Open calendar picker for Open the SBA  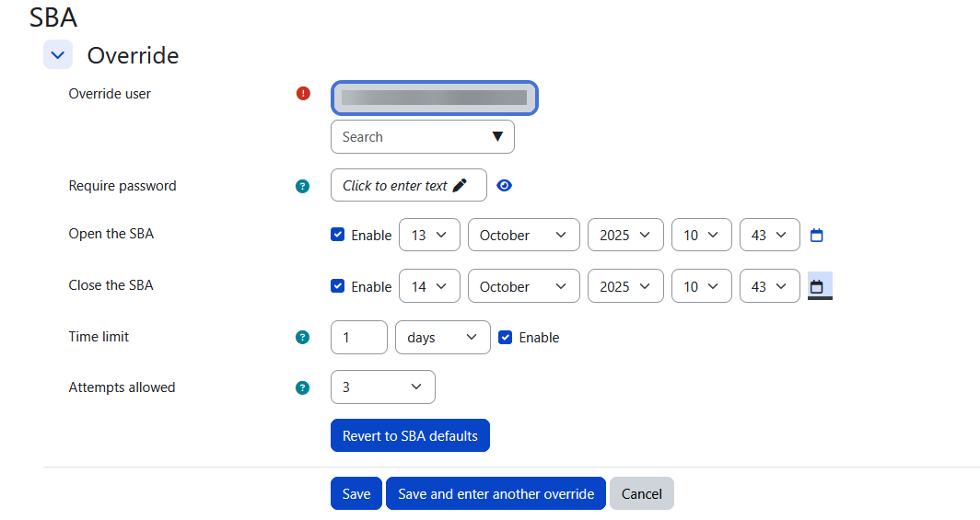coord(816,236)
